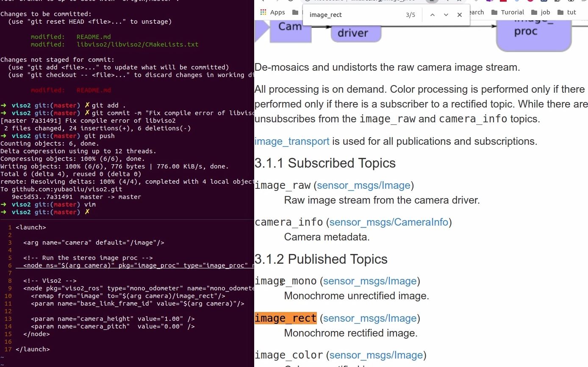
Task: Go to previous find-in-page match
Action: click(432, 15)
